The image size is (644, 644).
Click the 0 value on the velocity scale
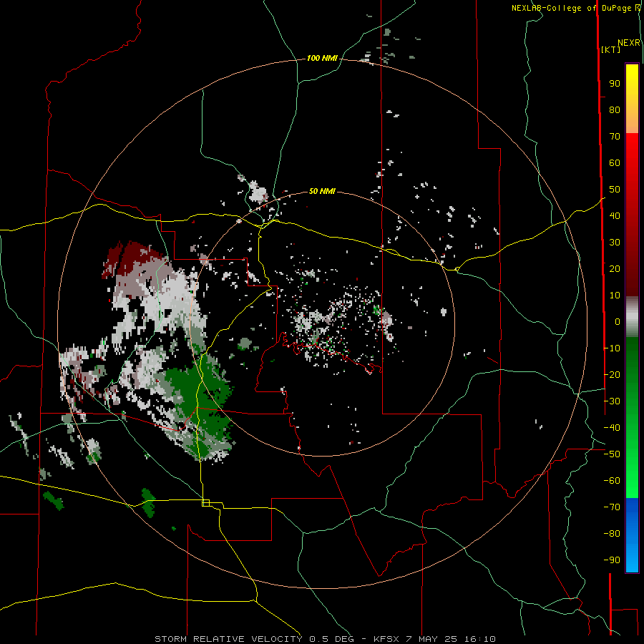(x=618, y=322)
